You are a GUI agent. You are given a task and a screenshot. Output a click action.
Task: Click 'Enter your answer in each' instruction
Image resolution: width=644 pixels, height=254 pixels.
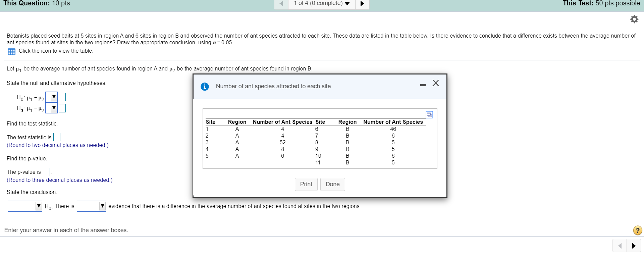[x=66, y=230]
